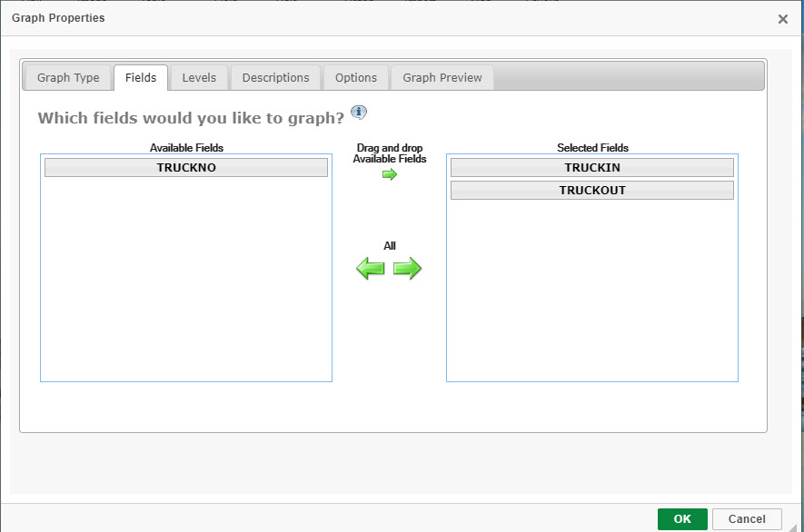Image resolution: width=804 pixels, height=532 pixels.
Task: Select the Fields tab
Action: pos(141,78)
